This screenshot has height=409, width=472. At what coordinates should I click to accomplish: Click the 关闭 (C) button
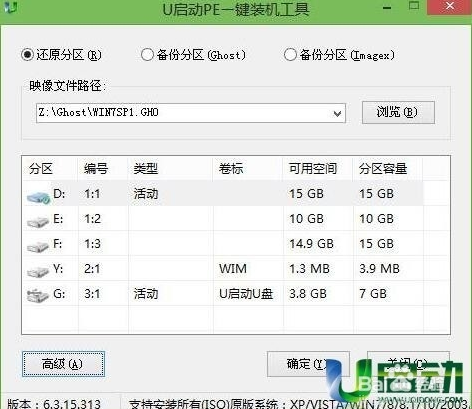coord(408,363)
